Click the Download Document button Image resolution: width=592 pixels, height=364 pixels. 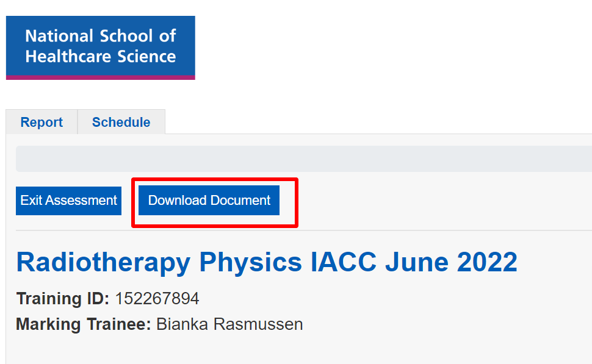[x=209, y=201]
